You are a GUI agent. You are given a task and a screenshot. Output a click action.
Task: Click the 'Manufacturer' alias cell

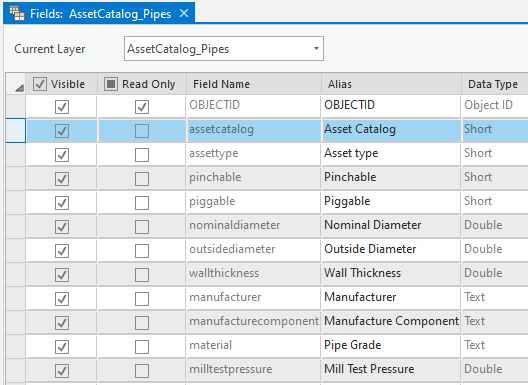[391, 298]
